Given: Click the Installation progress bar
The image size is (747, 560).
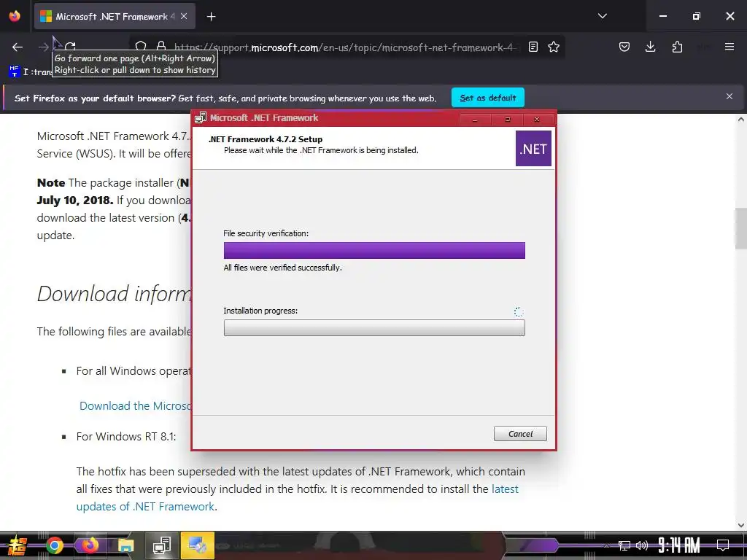Looking at the screenshot, I should coord(374,328).
